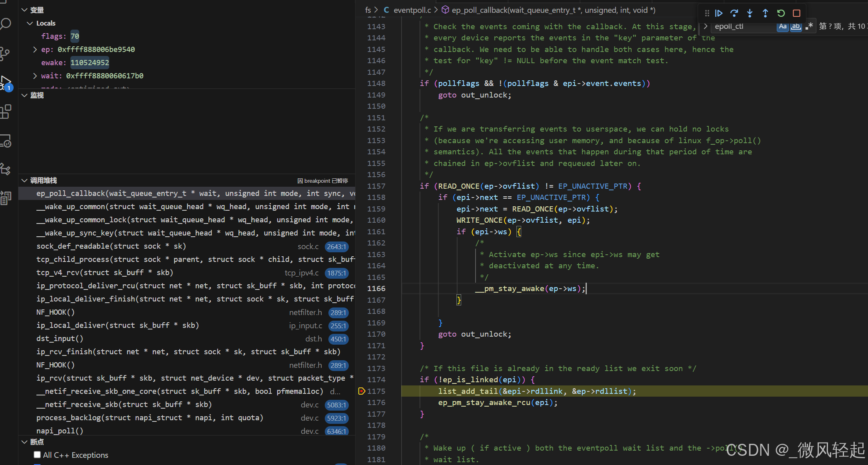Click the ep_poll_callback breadcrumb symbol
The width and height of the screenshot is (868, 465).
554,10
